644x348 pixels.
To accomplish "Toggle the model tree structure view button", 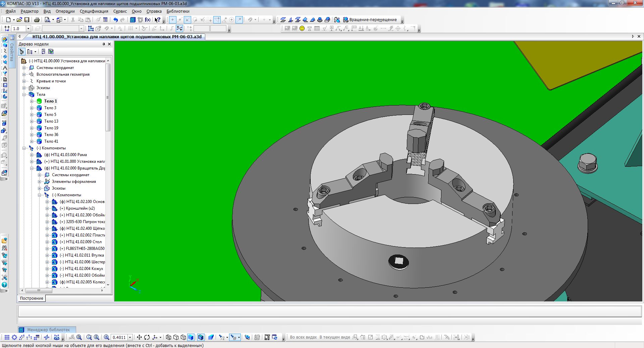I will [22, 52].
